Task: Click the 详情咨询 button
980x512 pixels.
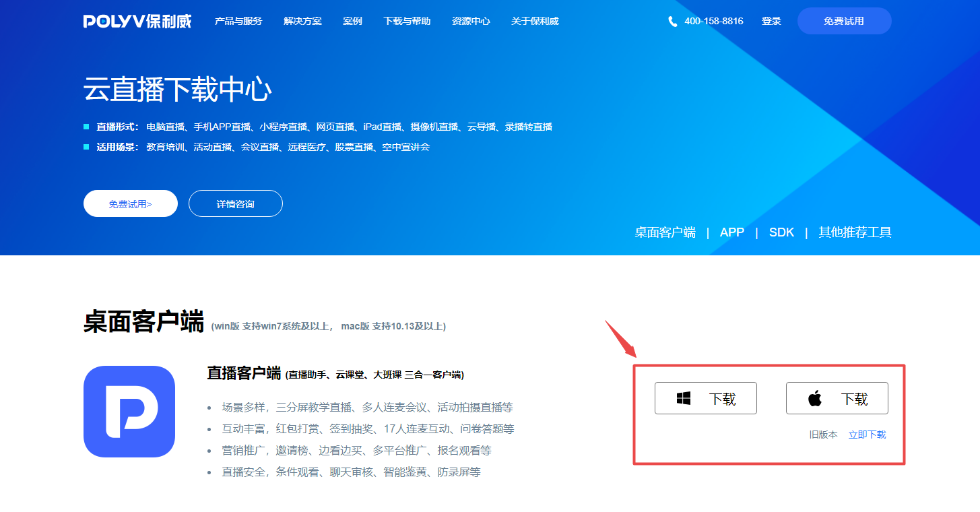Action: tap(236, 203)
